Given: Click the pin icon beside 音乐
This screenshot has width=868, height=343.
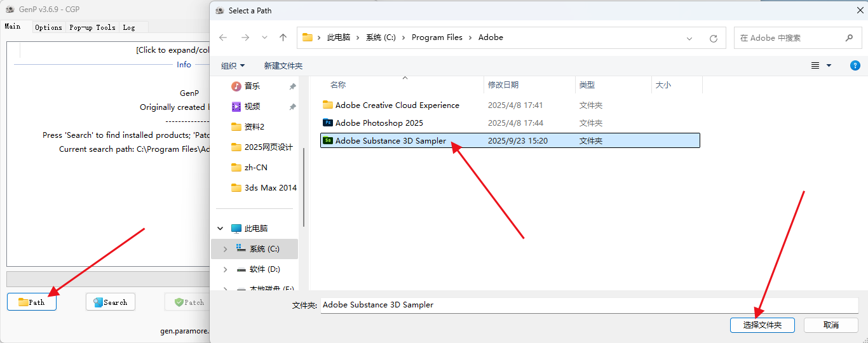Looking at the screenshot, I should click(292, 86).
